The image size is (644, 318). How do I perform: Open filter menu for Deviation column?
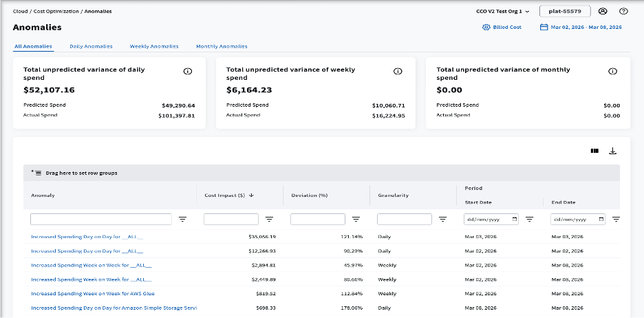(x=356, y=220)
